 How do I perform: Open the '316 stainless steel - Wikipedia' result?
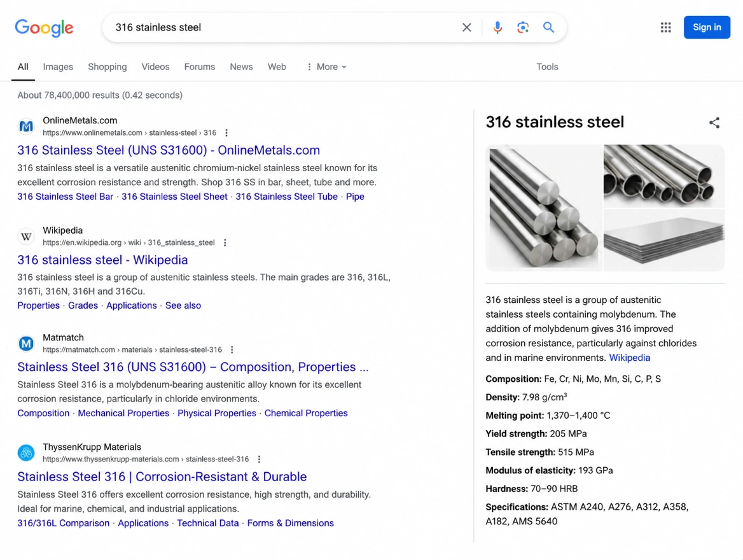point(102,260)
